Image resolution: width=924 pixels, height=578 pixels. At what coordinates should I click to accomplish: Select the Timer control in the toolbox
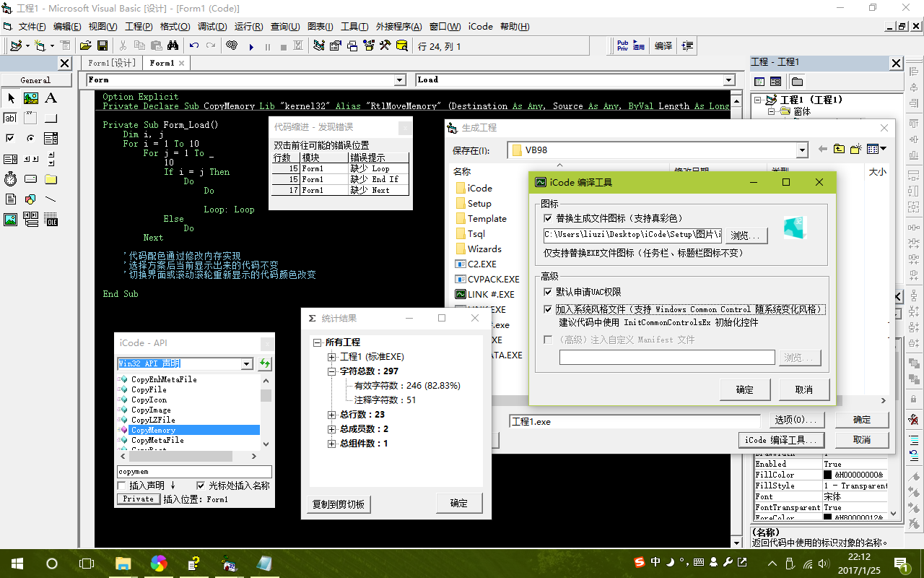[x=10, y=179]
